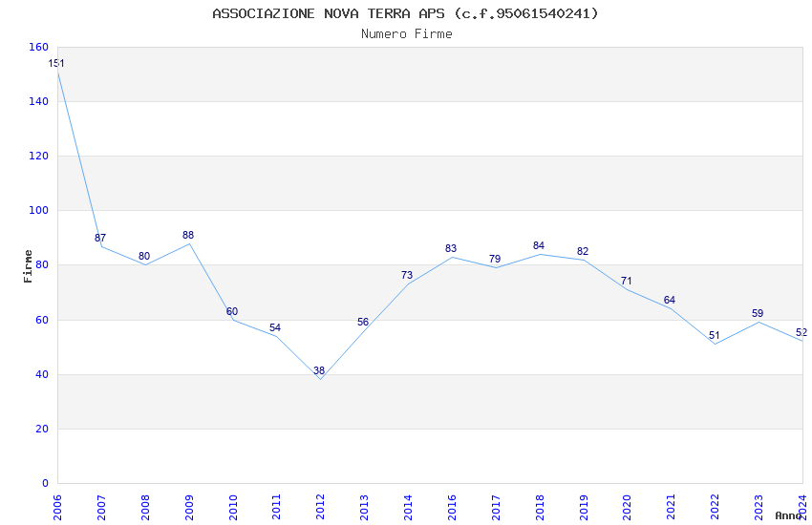Select the 87 data label
This screenshot has width=812, height=525.
pos(100,238)
